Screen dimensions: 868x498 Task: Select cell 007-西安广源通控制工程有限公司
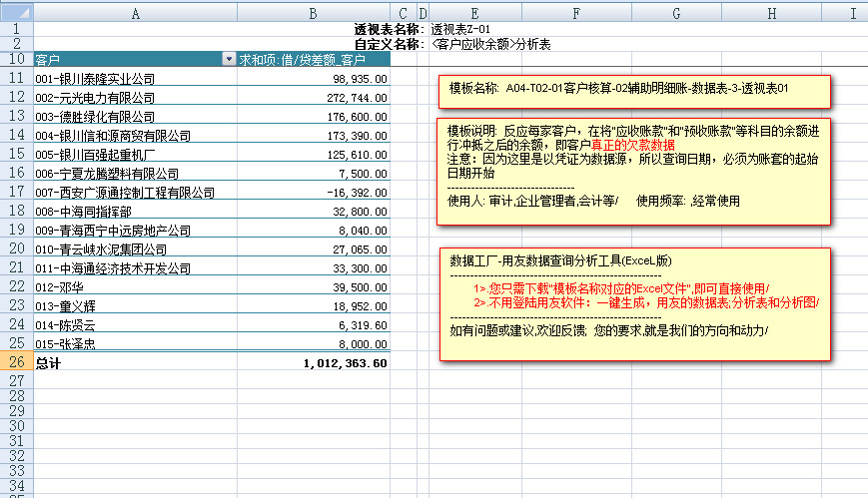tap(135, 193)
